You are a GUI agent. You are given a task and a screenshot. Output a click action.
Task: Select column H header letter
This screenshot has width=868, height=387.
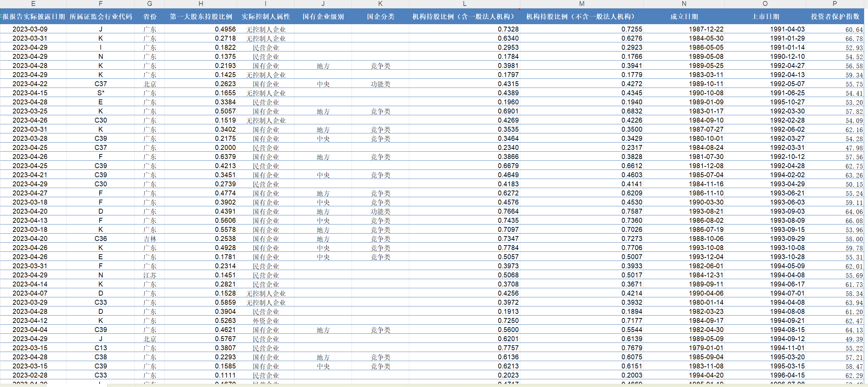point(201,4)
